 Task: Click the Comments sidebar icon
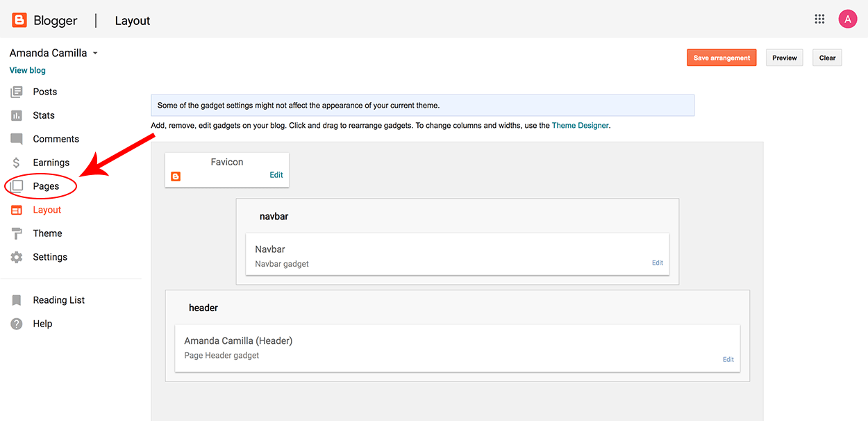17,138
